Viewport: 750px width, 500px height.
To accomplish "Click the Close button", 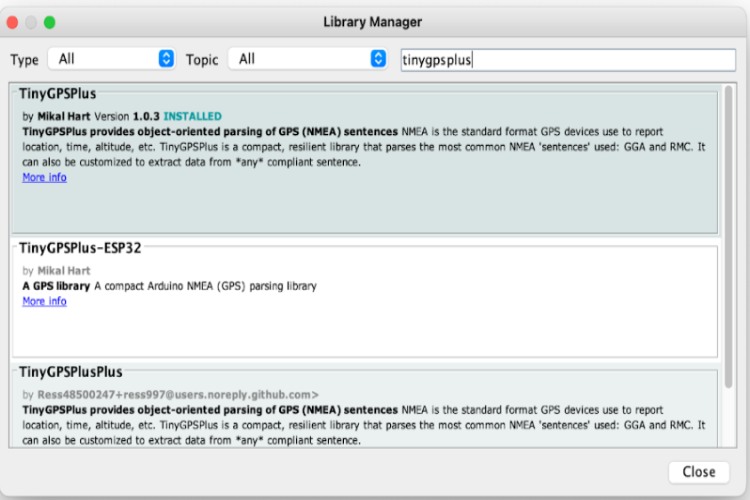I will tap(699, 472).
